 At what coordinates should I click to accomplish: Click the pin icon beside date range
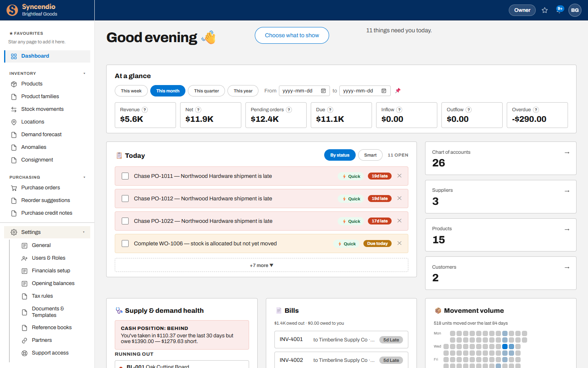[398, 91]
